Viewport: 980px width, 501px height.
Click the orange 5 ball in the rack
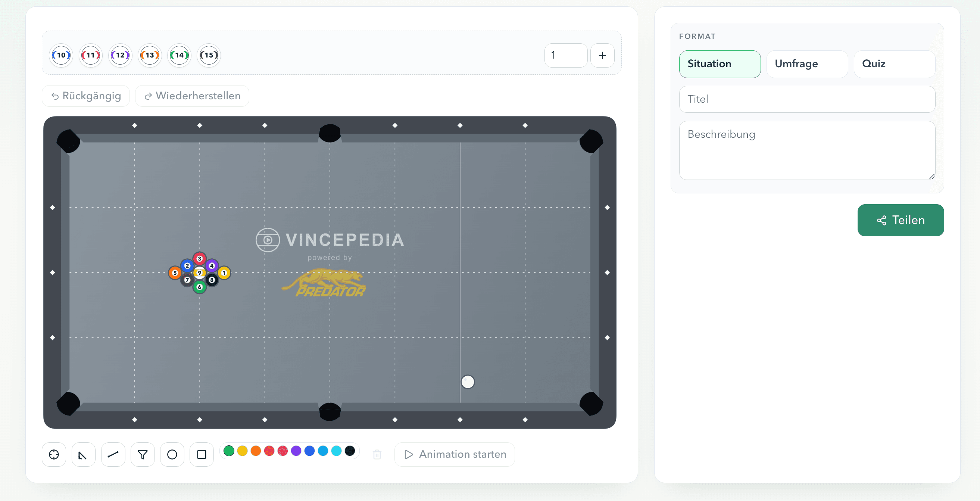pyautogui.click(x=175, y=273)
